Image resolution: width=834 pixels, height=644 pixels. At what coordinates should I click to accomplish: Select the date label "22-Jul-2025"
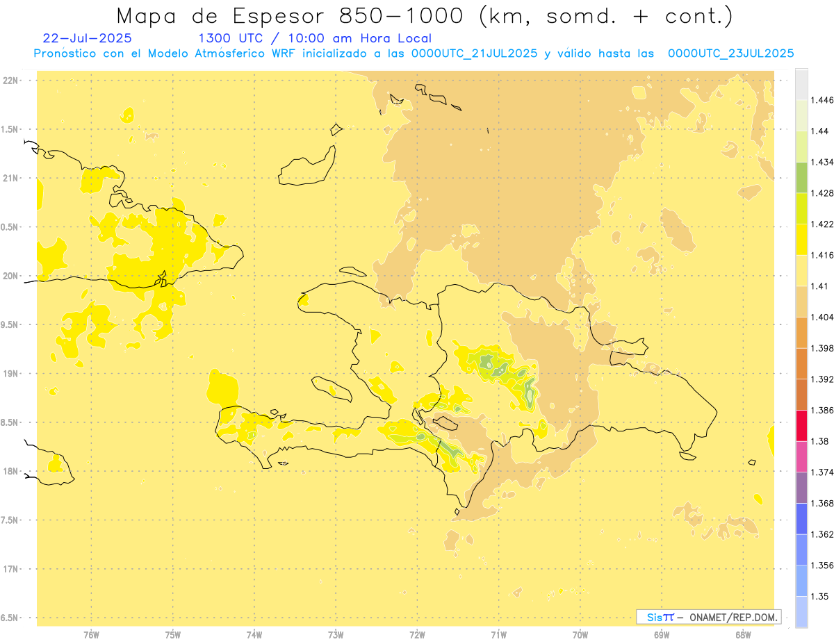point(87,38)
